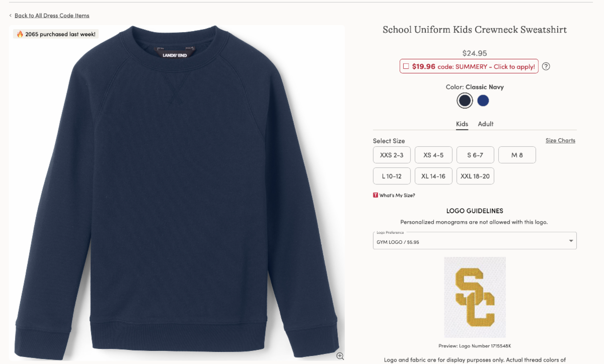Click the fire icon purchased-last-week badge
The height and width of the screenshot is (364, 604).
click(20, 34)
